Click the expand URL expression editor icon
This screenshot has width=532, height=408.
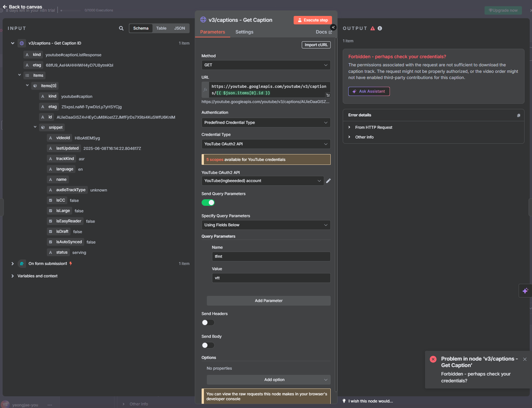point(328,95)
